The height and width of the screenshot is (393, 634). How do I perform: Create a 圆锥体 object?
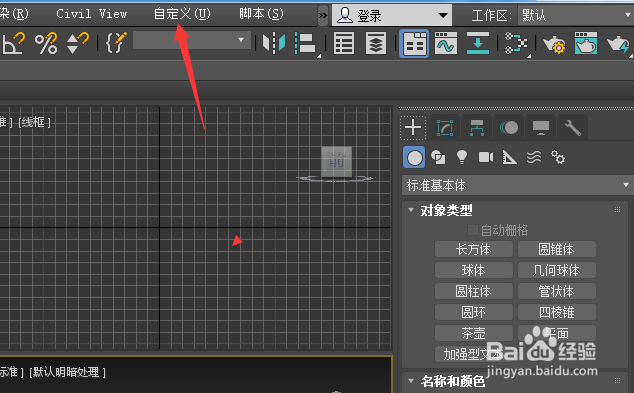pos(556,249)
